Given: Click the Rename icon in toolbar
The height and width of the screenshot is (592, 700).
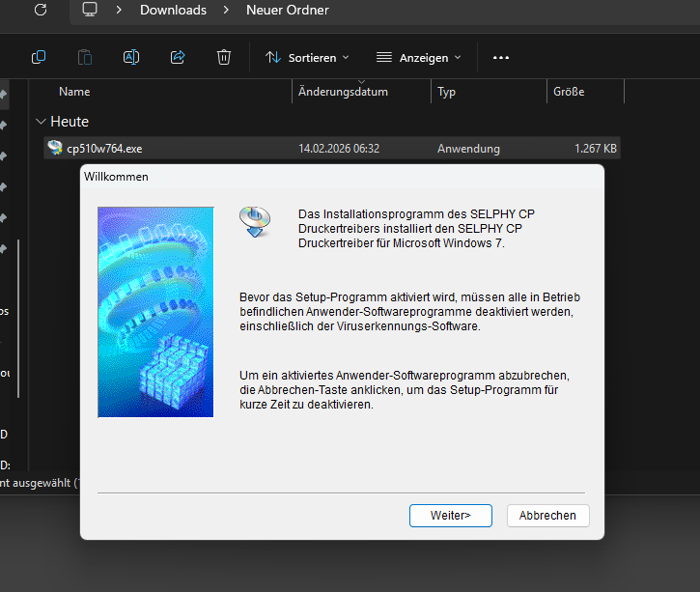Looking at the screenshot, I should (131, 57).
